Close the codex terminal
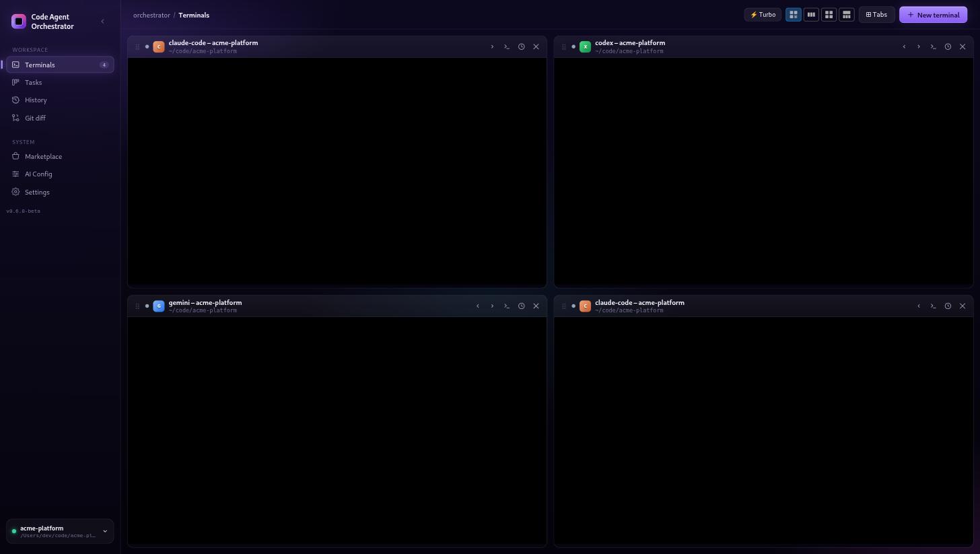This screenshot has width=980, height=554. (x=963, y=46)
